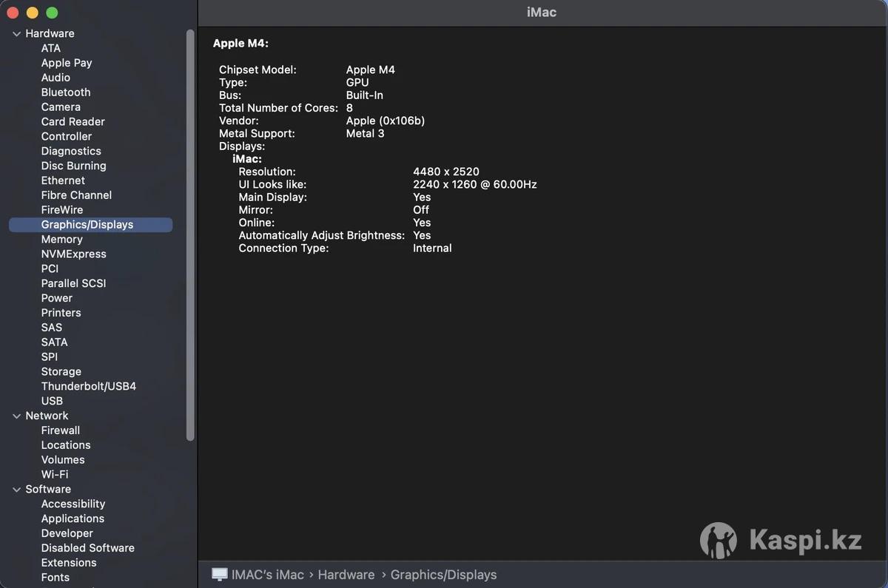
Task: Select Thunderbolt/USB4 in the sidebar
Action: click(88, 386)
